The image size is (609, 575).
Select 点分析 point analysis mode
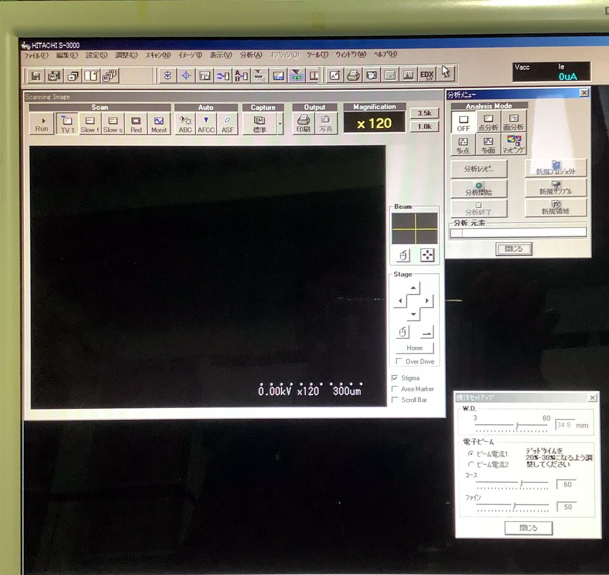click(488, 122)
